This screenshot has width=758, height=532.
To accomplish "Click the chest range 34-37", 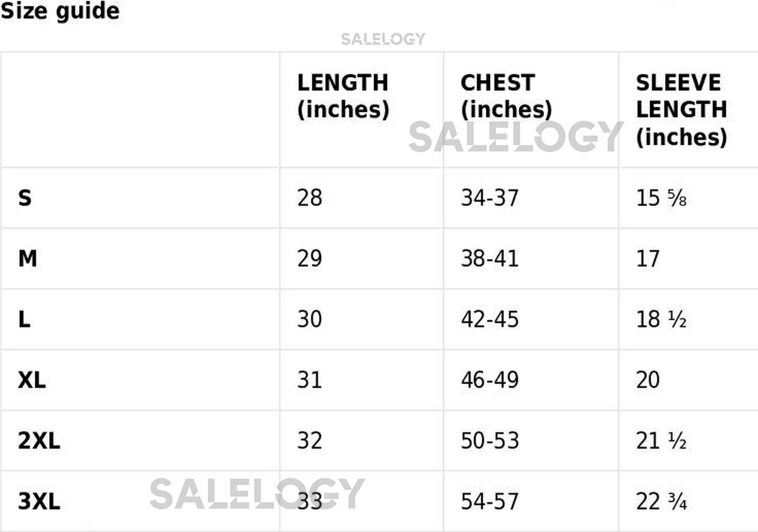I will [x=490, y=198].
